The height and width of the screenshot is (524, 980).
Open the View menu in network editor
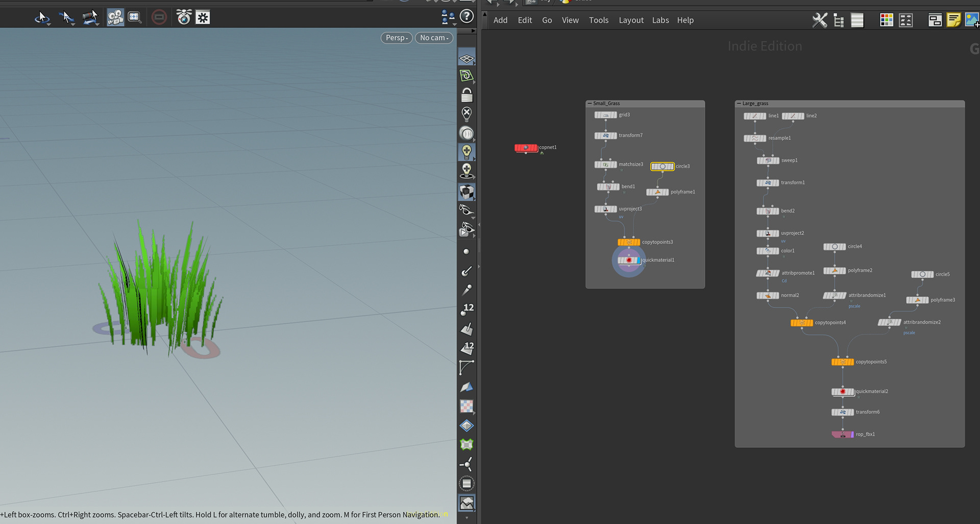(570, 20)
